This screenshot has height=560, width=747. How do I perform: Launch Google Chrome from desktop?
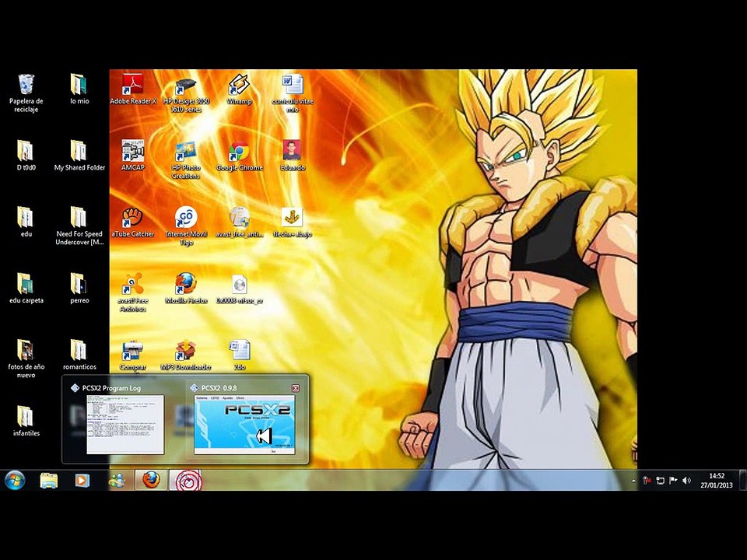[x=239, y=152]
